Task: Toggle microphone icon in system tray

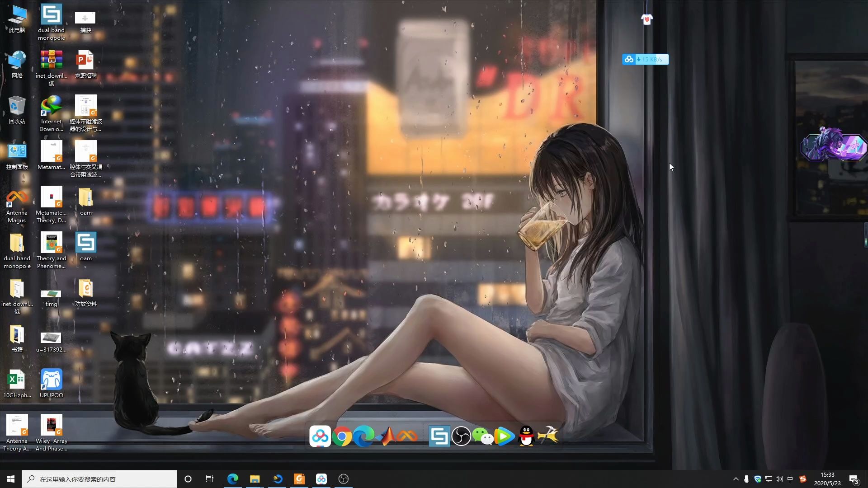Action: click(746, 479)
